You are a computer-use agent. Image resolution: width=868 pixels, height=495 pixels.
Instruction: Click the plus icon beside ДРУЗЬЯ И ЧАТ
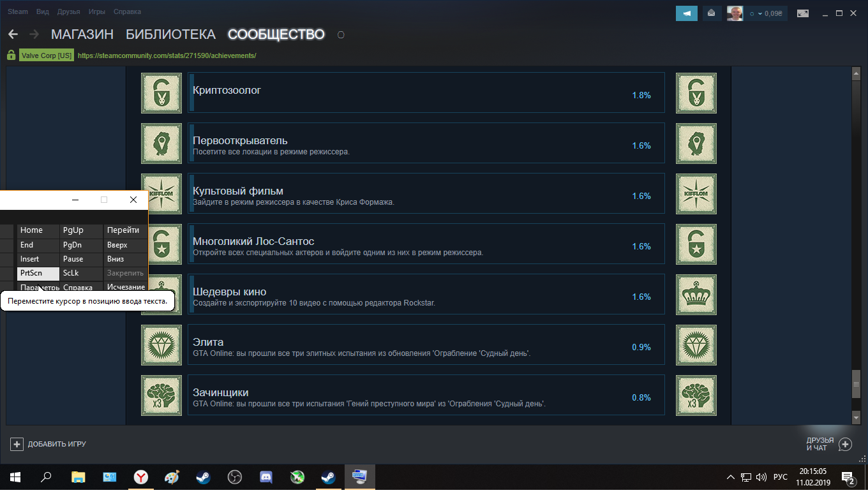845,444
